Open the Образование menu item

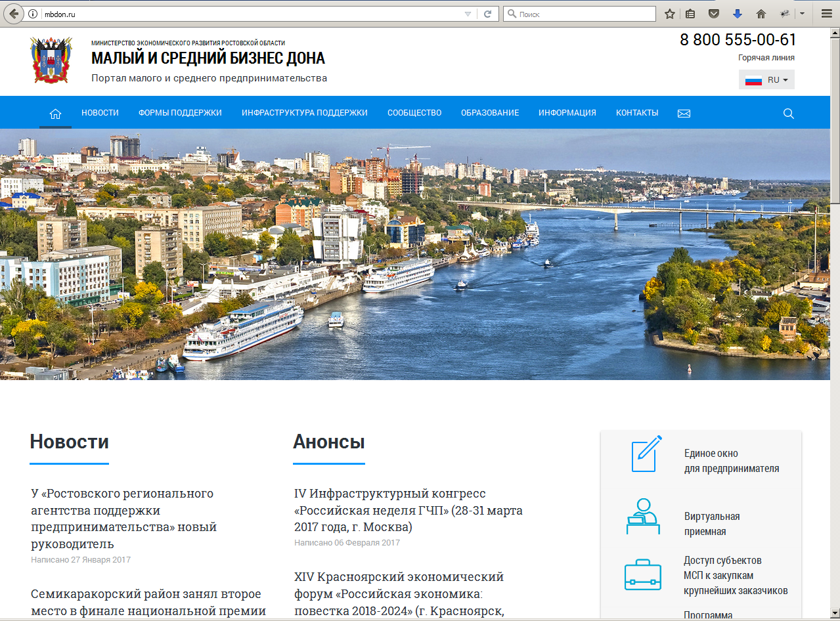(490, 113)
